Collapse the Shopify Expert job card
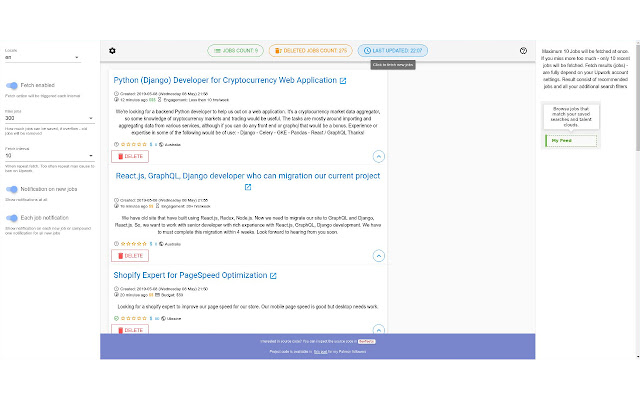The image size is (640, 400). click(379, 329)
